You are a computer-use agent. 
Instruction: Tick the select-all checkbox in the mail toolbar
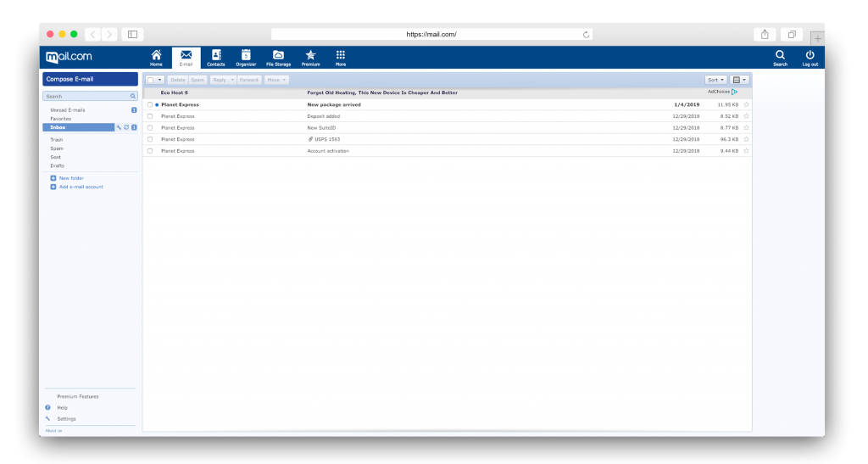point(150,80)
